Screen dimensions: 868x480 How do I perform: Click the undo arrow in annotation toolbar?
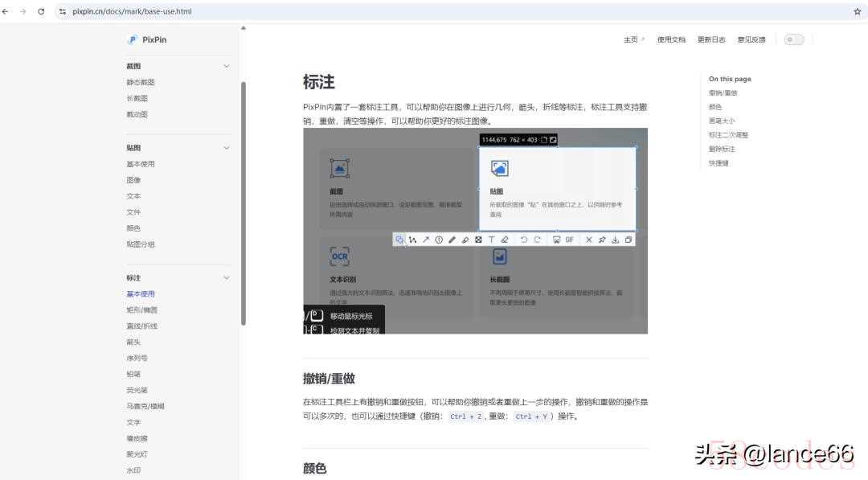click(524, 240)
